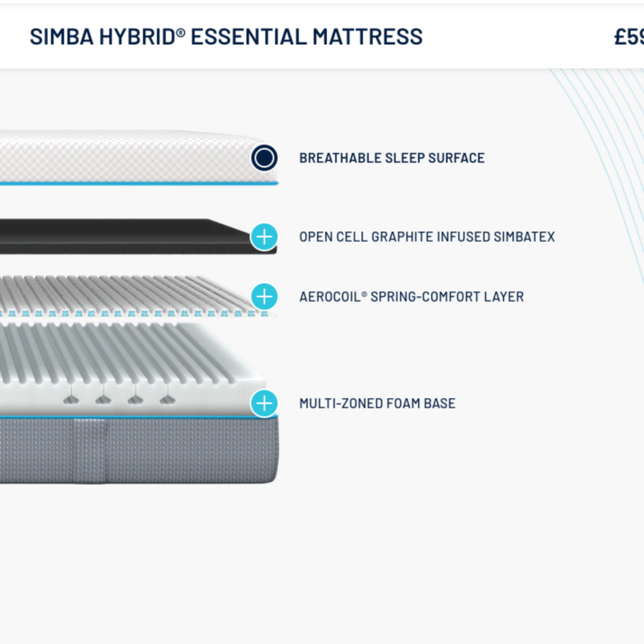Click the 'OPEN CELL GRAPHITE INFUSED SIMBATEX' label
This screenshot has height=644, width=644.
(427, 237)
